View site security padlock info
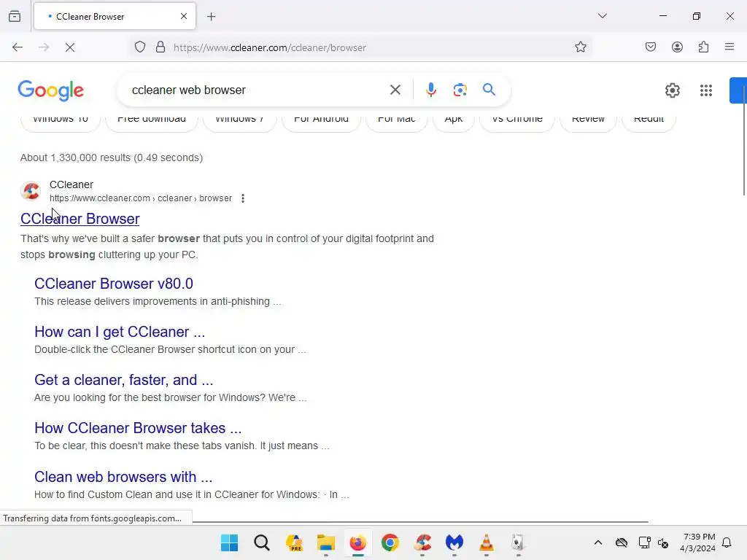747x560 pixels. [x=160, y=47]
